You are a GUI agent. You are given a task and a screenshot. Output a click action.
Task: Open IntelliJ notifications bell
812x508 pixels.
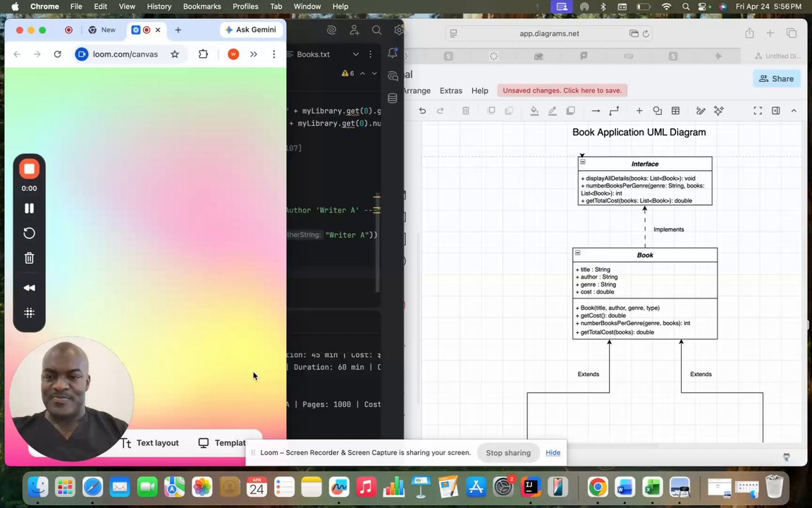(393, 53)
